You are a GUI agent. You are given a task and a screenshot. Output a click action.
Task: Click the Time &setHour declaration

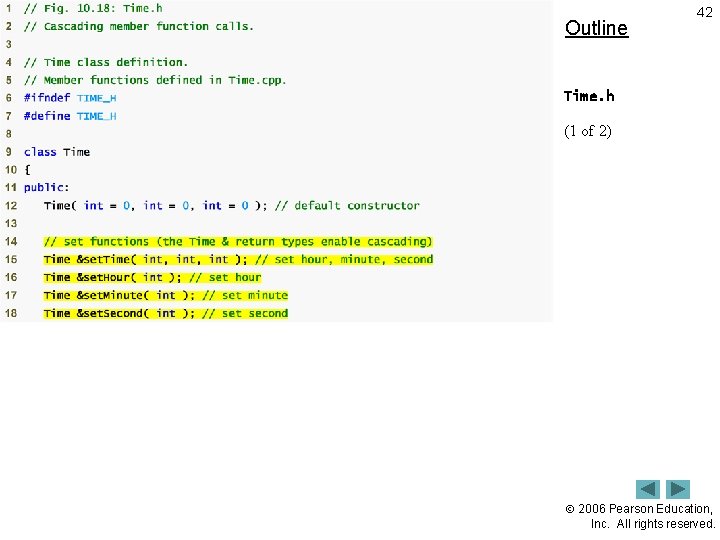(x=152, y=277)
